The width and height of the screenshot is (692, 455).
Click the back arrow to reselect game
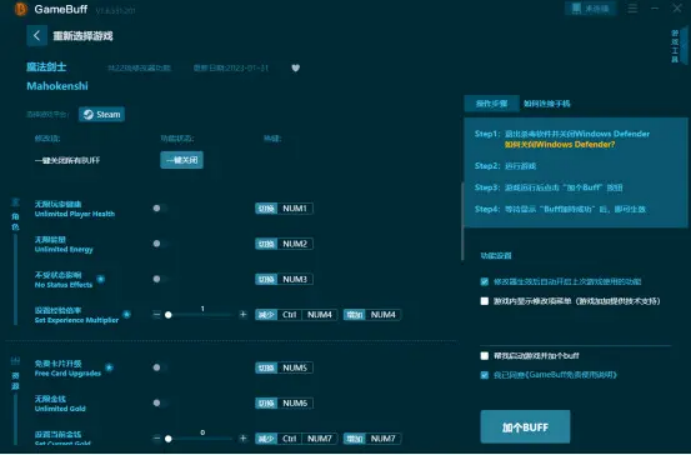pyautogui.click(x=37, y=36)
